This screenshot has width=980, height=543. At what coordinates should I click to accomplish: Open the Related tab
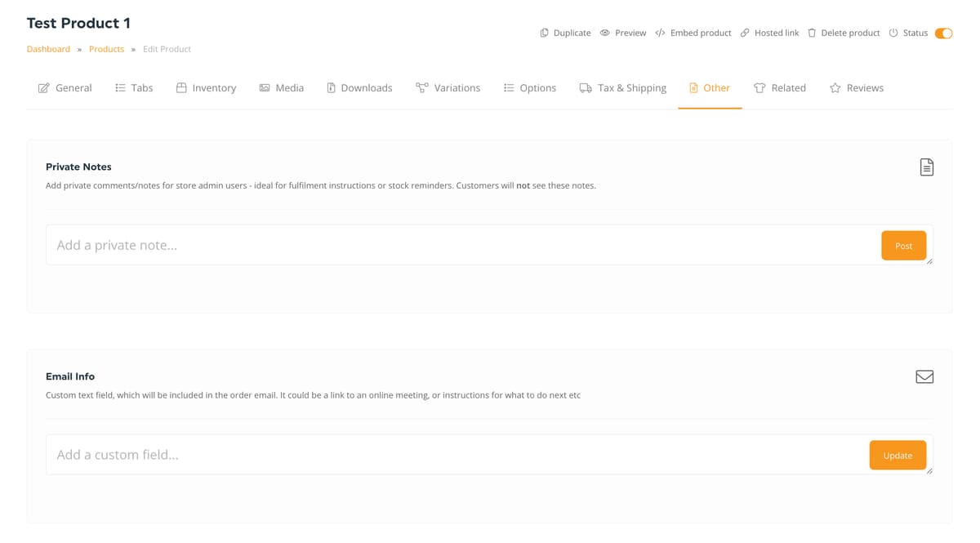[x=780, y=88]
